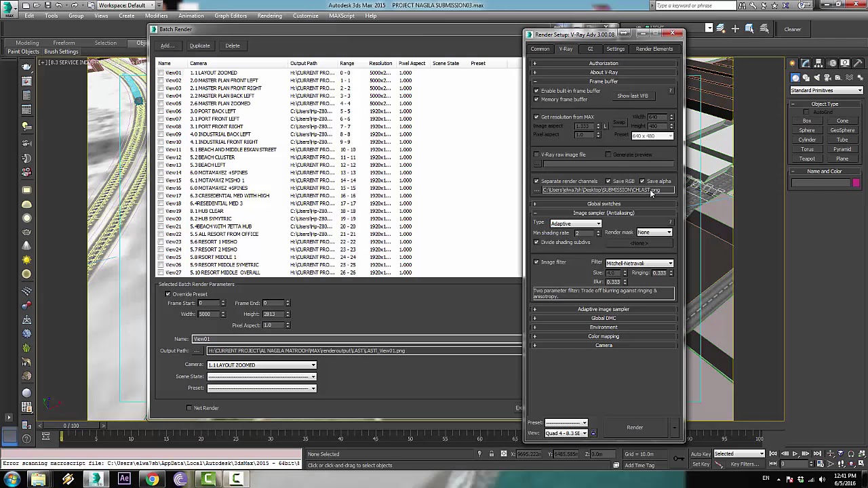Expand the Adaptive image sampler rollout
Screen dimensions: 868x488
[x=604, y=309]
